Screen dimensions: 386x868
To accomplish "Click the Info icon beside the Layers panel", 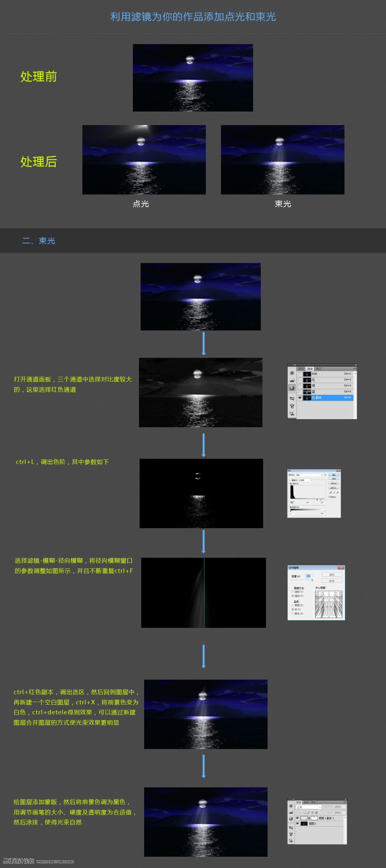I will [x=291, y=819].
